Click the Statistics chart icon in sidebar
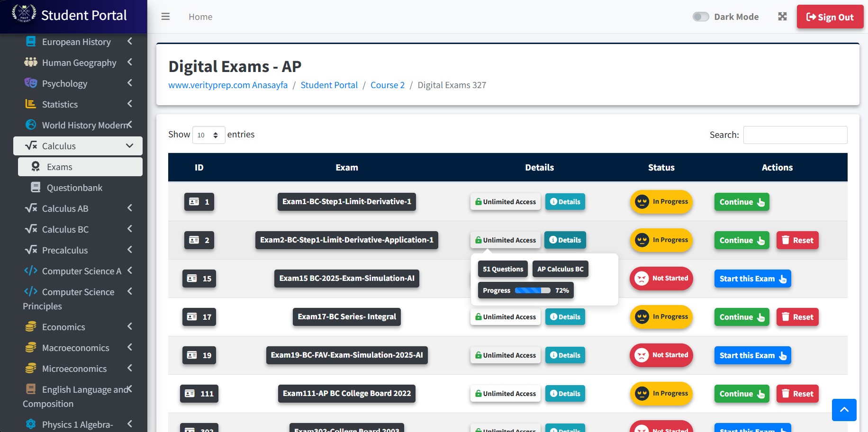The height and width of the screenshot is (432, 868). (31, 104)
